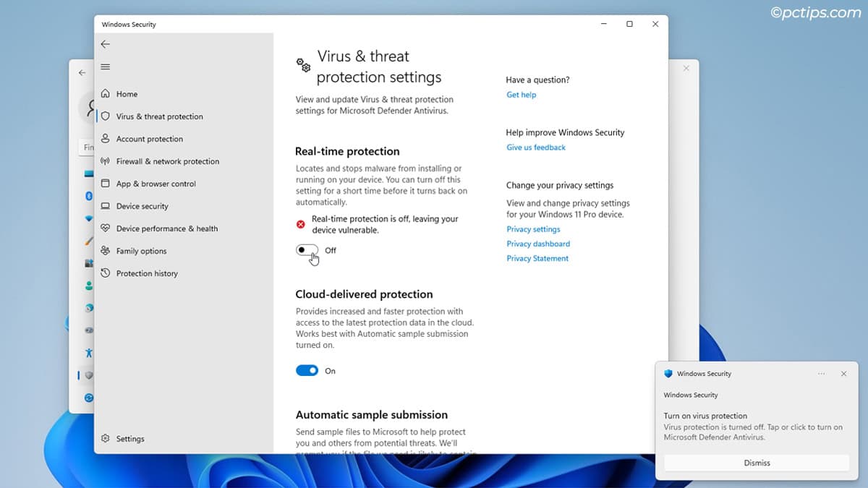
Task: Open the notification's three-dot options menu
Action: [822, 374]
